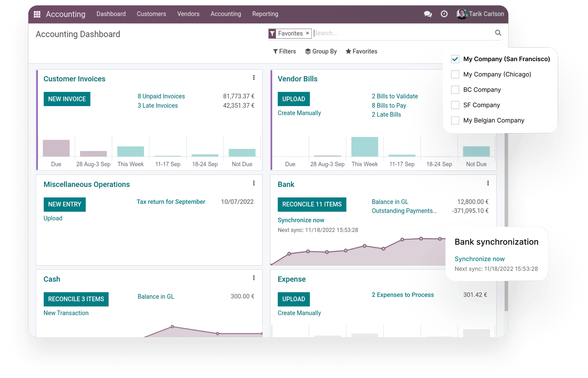Enable the BC Company checkbox
The image size is (588, 378).
tap(455, 90)
